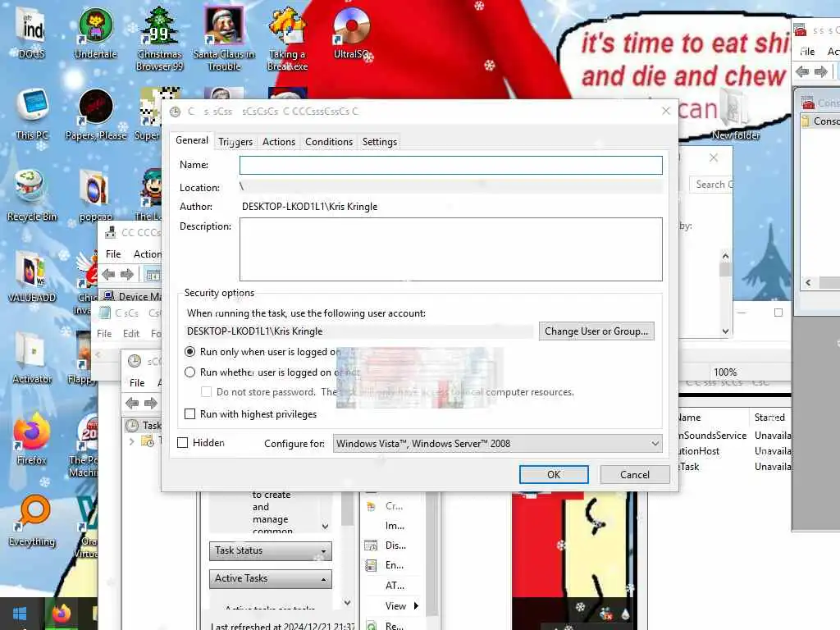
Task: Switch to the Triggers tab
Action: click(x=235, y=142)
